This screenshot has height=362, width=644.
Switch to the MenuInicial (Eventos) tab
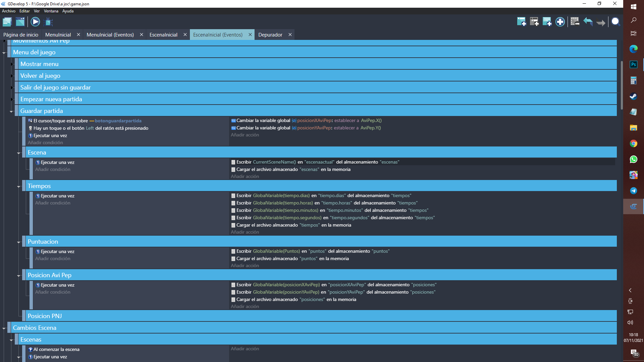click(x=110, y=35)
